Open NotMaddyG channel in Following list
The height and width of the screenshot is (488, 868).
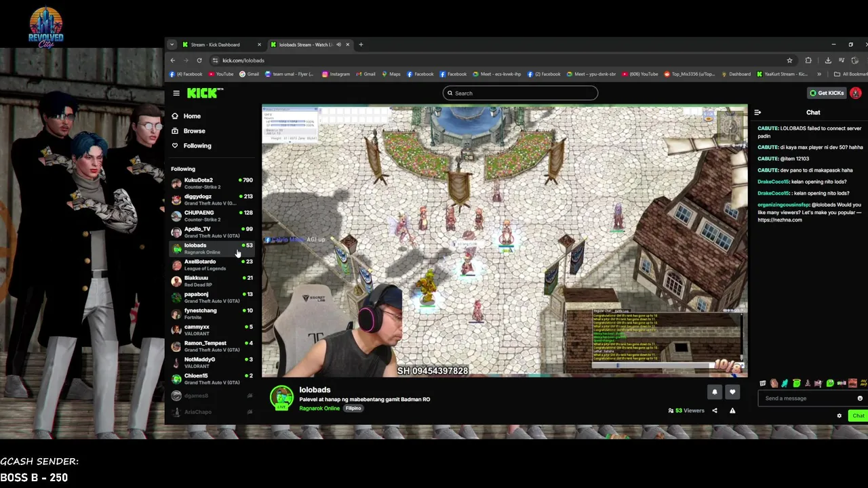point(212,363)
